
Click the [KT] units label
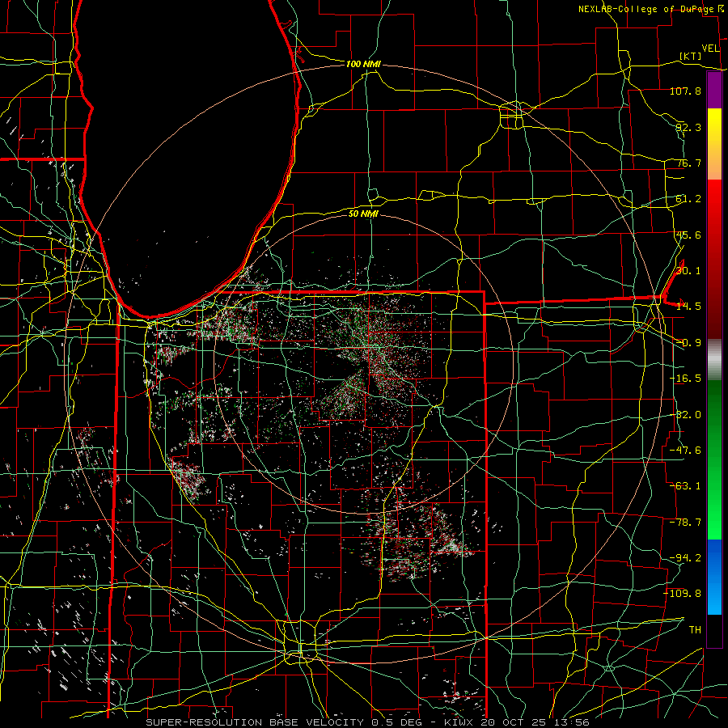coord(691,56)
